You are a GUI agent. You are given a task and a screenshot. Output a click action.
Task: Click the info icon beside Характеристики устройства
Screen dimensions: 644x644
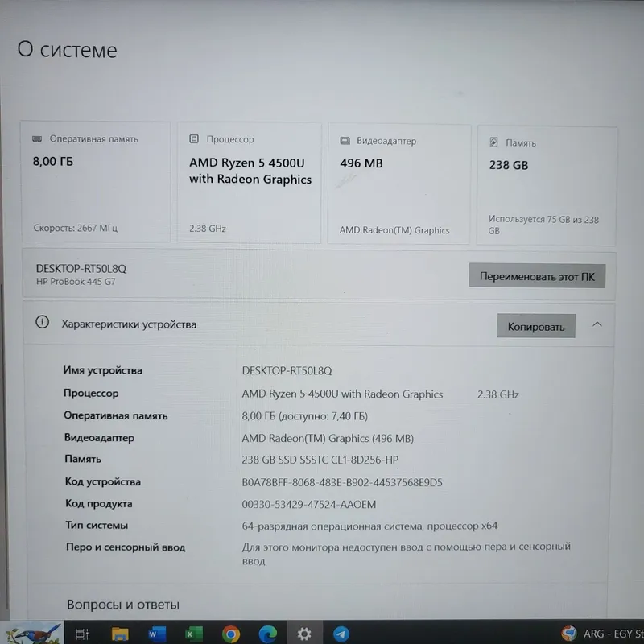(43, 322)
